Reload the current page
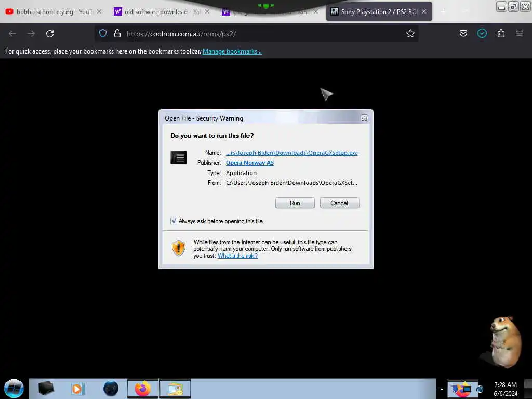 [x=50, y=34]
